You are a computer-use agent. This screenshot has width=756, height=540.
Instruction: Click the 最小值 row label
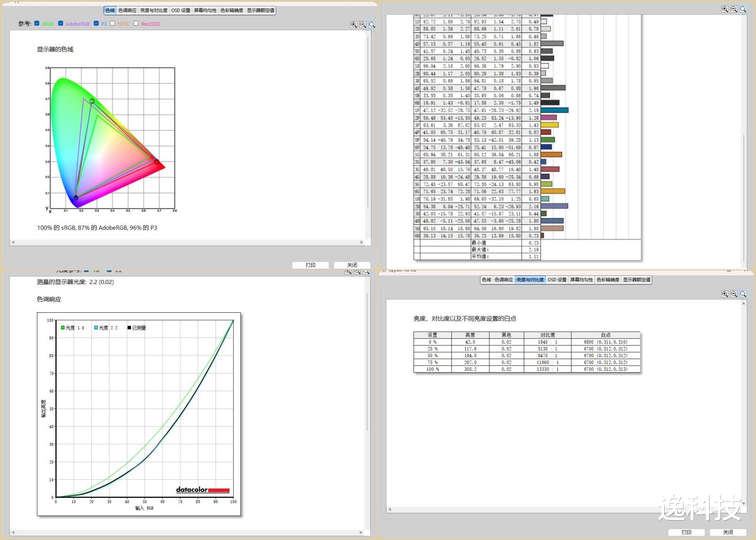pos(479,243)
